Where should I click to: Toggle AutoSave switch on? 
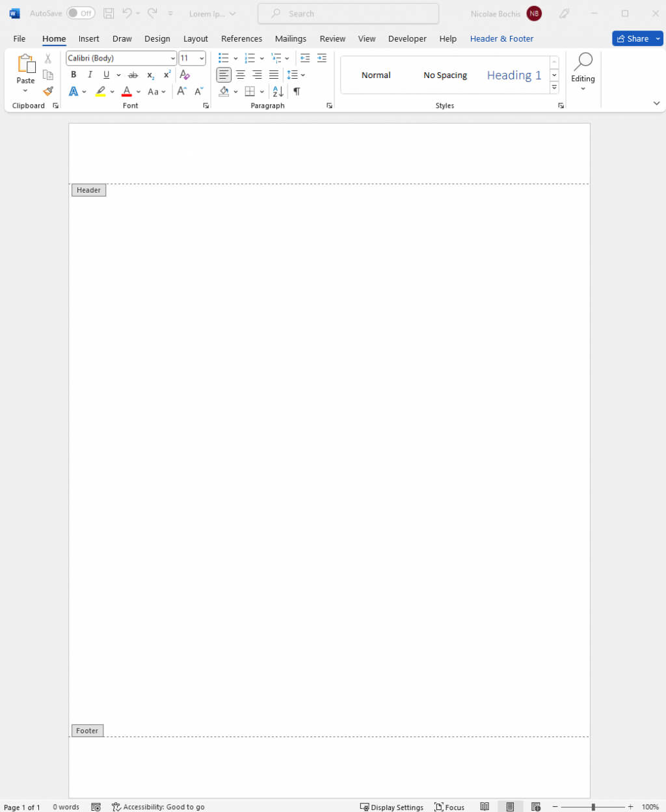pos(81,14)
